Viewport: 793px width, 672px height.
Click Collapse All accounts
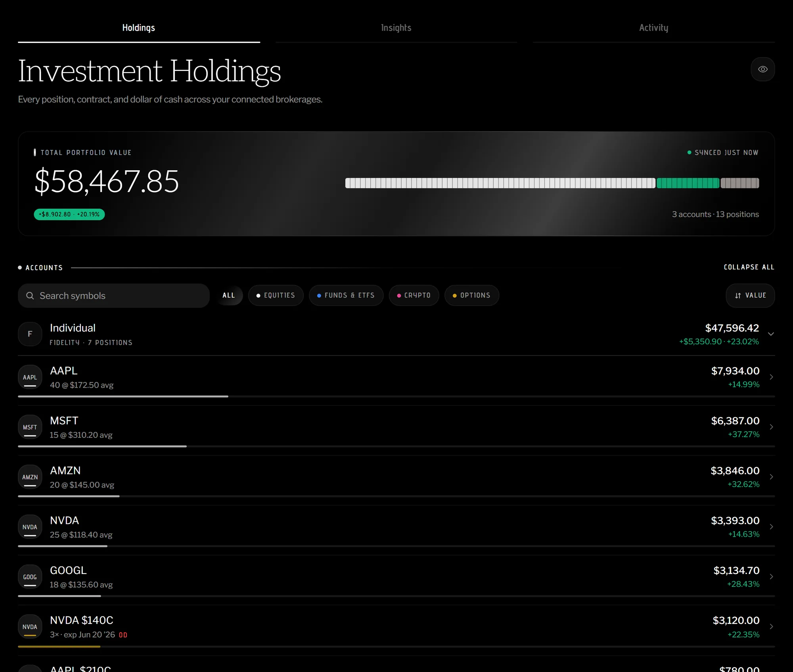tap(749, 267)
